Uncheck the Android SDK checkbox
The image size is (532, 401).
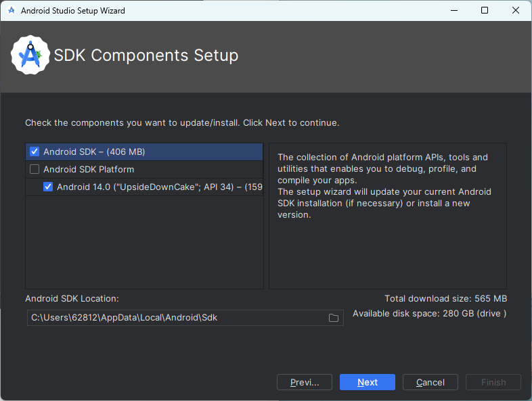(x=35, y=151)
